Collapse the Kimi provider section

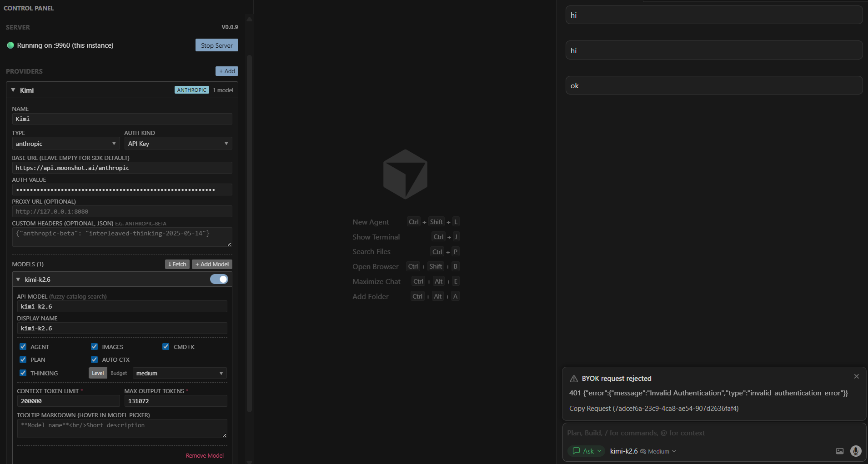click(x=13, y=90)
